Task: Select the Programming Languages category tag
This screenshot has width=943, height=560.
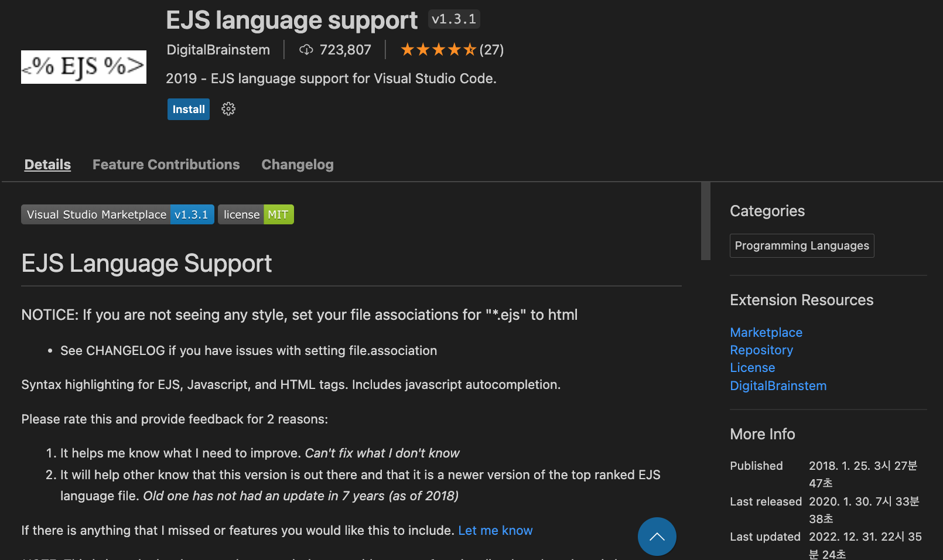Action: point(802,245)
